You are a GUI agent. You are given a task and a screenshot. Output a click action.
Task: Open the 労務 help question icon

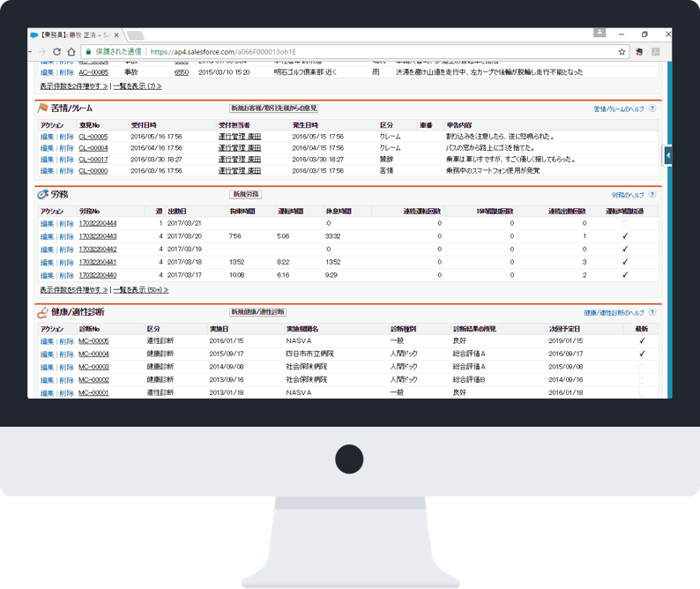[x=652, y=195]
